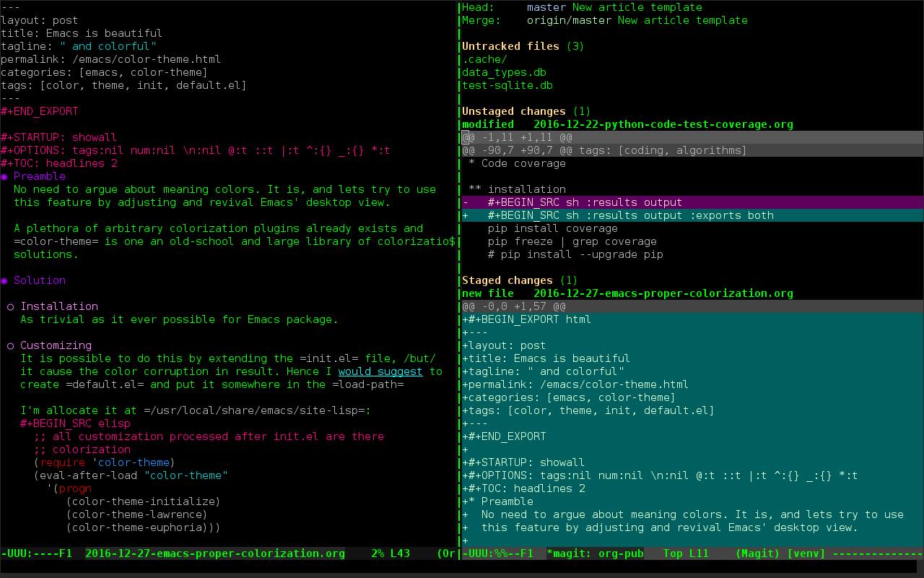Click the 'title: Emacs is beautiful' line in editor
The height and width of the screenshot is (578, 924).
point(82,33)
